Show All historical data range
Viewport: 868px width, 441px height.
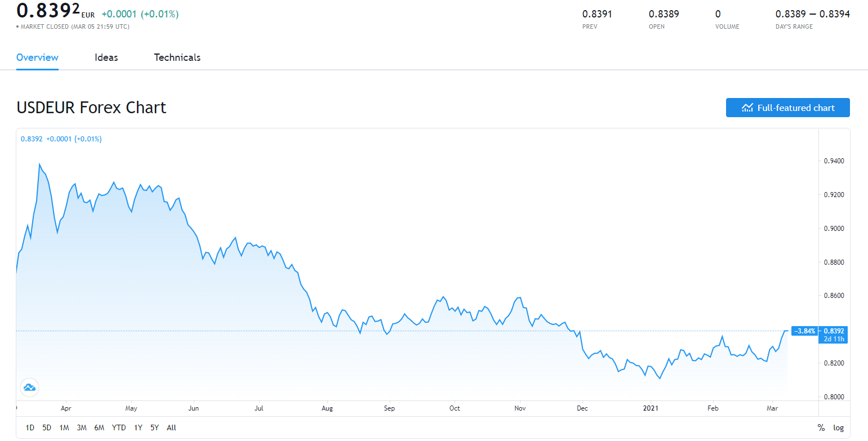point(171,427)
